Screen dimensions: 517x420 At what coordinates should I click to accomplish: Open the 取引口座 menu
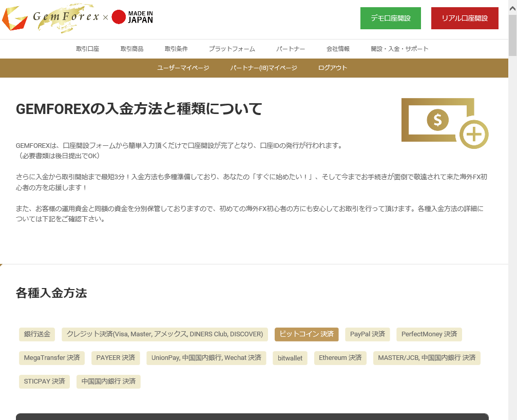(87, 49)
